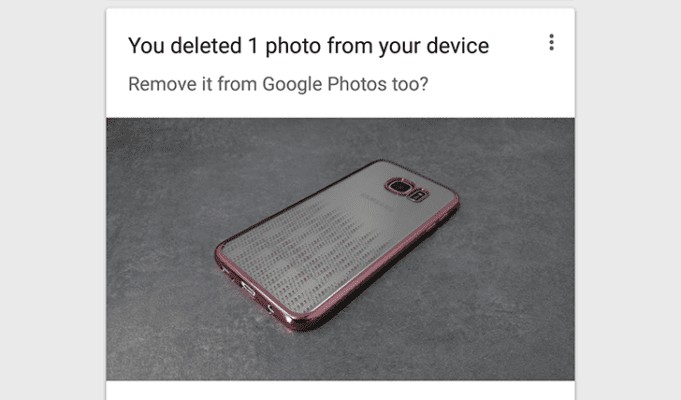The image size is (681, 400).
Task: Click the blank header area beside the subtitle
Action: click(499, 84)
